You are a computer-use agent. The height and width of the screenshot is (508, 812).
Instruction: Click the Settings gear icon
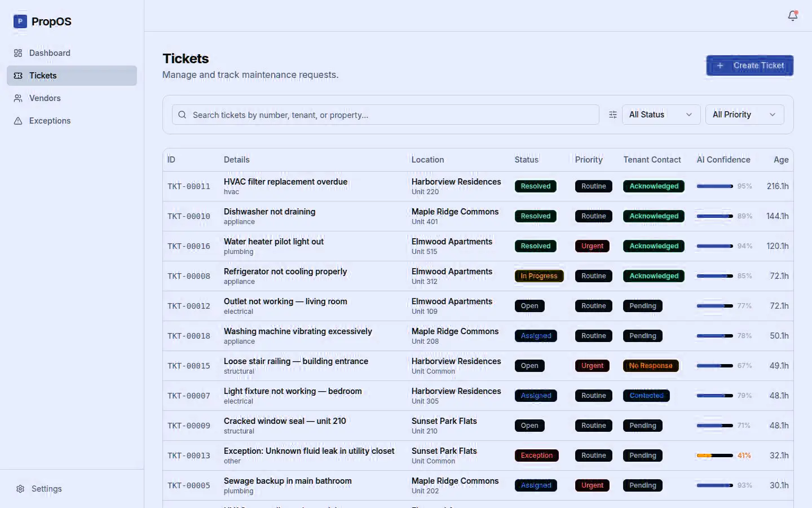coord(20,489)
